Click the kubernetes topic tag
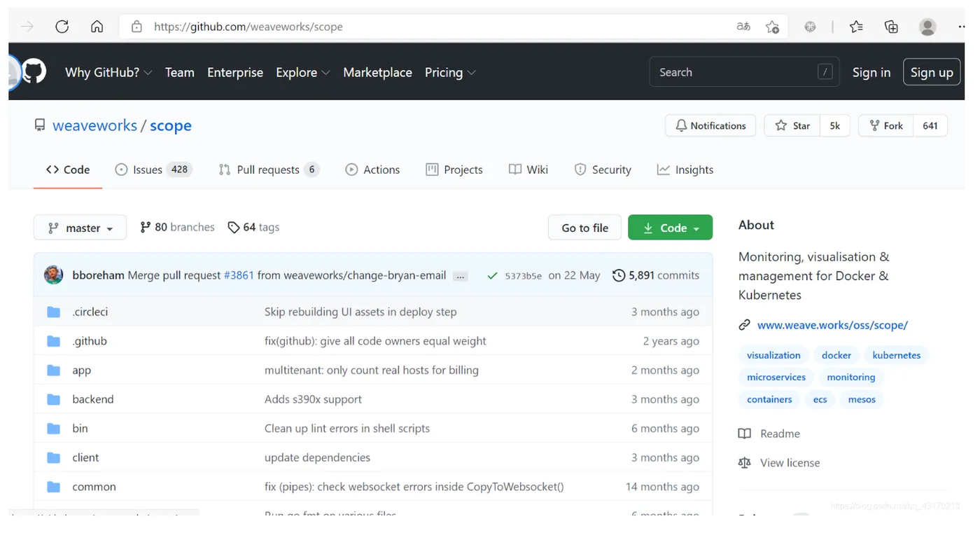This screenshot has width=980, height=540. pos(896,355)
